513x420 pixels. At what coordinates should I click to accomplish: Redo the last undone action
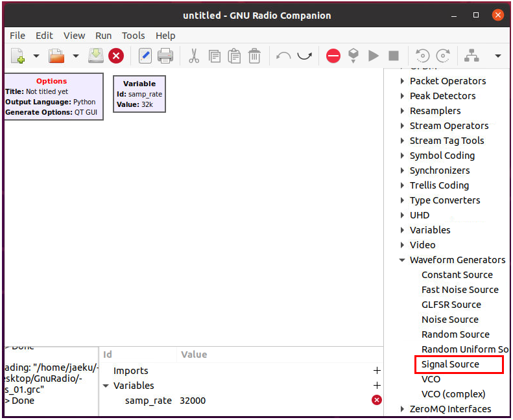coord(305,56)
